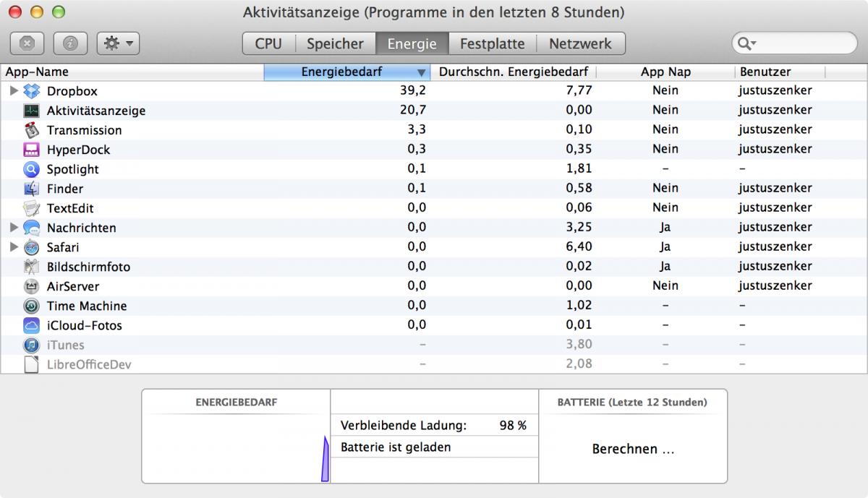Select the Spotlight row name
Viewport: 868px width, 498px height.
click(72, 169)
